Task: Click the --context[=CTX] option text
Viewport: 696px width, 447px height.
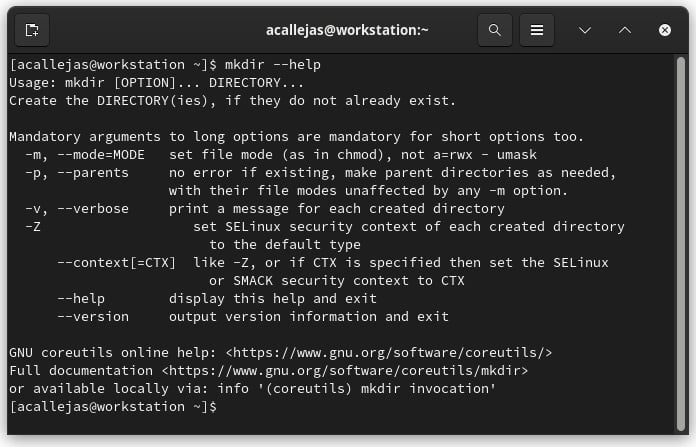Action: point(116,263)
